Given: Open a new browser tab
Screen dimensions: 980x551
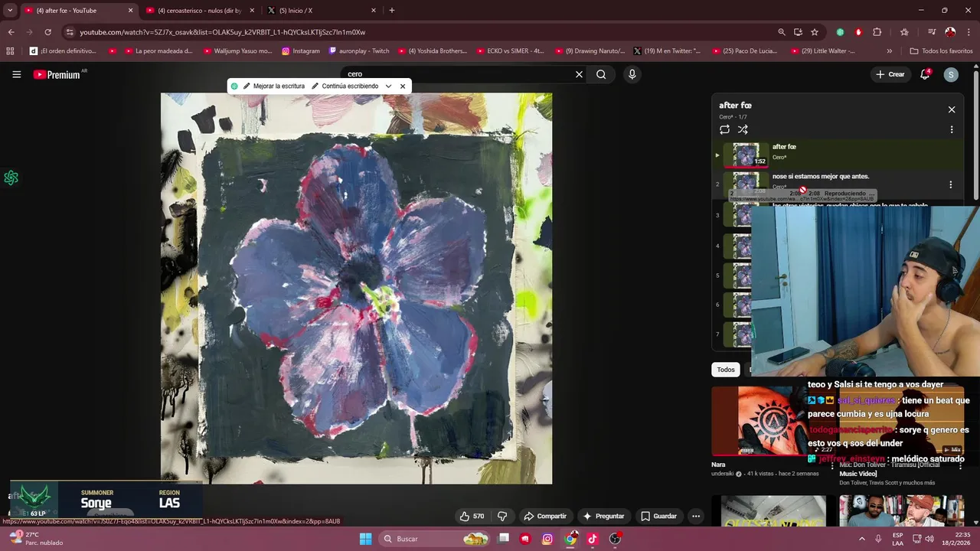Looking at the screenshot, I should click(392, 10).
